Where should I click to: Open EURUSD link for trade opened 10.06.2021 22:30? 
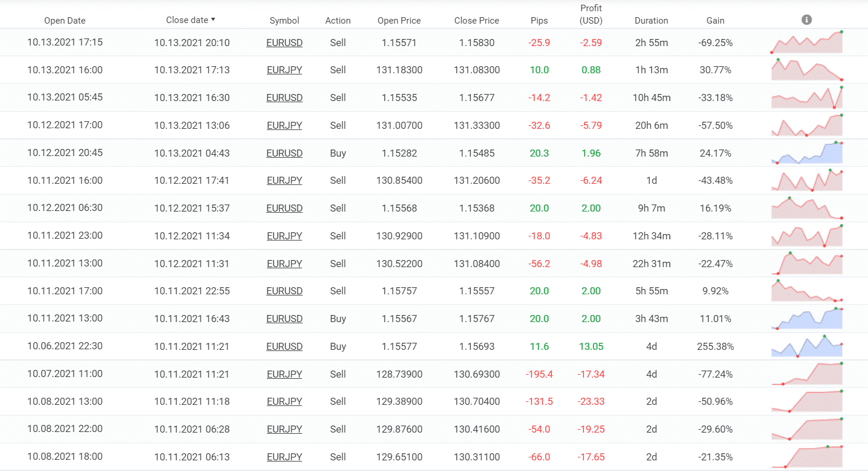pos(285,346)
